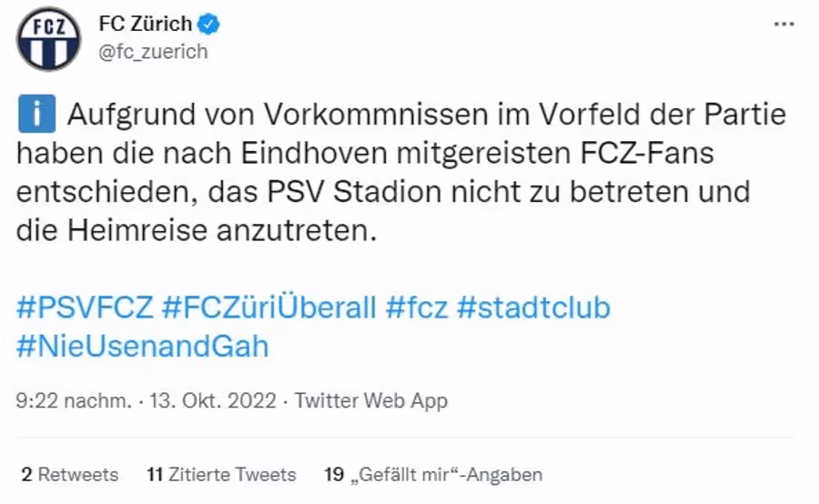Screen dimensions: 819x504
Task: Open the FC Zürich profile avatar
Action: pos(48,38)
